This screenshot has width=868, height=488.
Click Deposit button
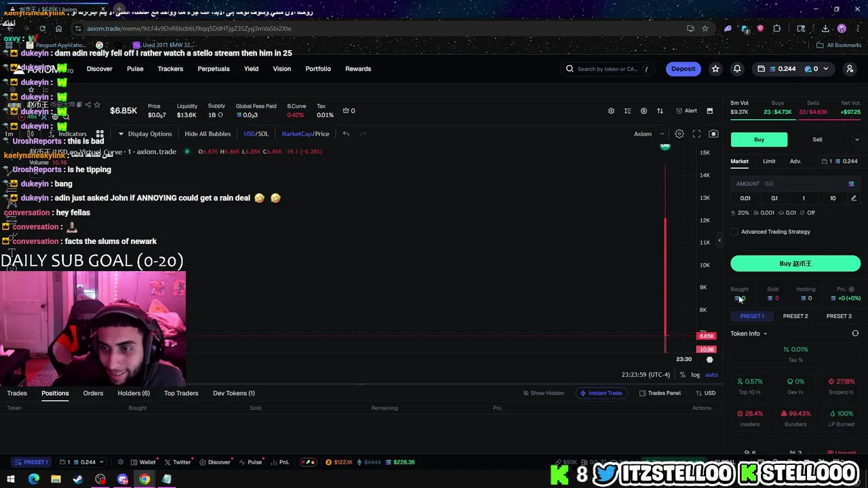[684, 68]
